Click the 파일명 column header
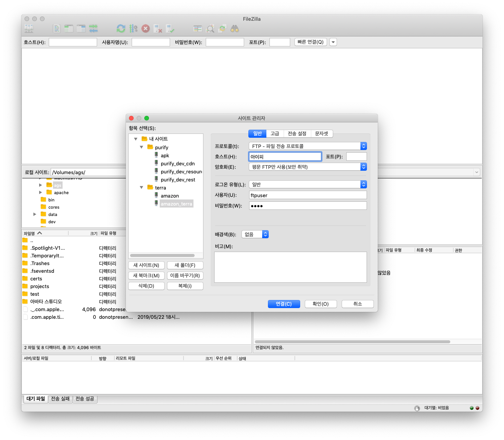Image resolution: width=504 pixels, height=440 pixels. click(45, 233)
